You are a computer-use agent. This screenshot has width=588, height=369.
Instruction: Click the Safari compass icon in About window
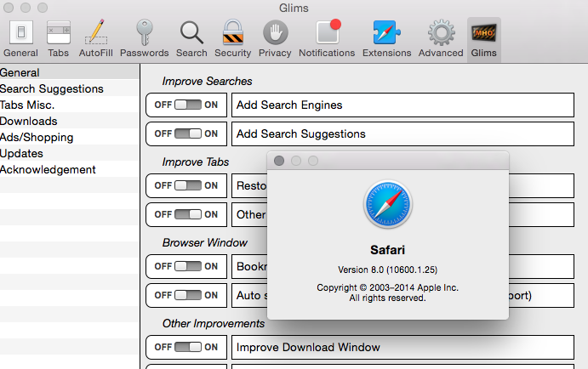[x=388, y=204]
